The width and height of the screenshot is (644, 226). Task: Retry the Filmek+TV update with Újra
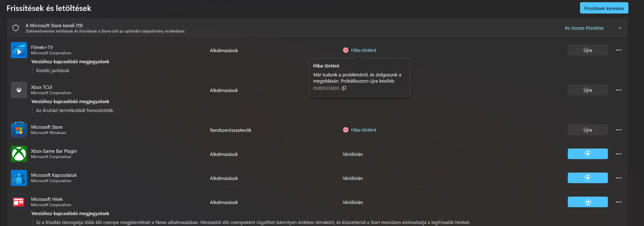tap(587, 50)
